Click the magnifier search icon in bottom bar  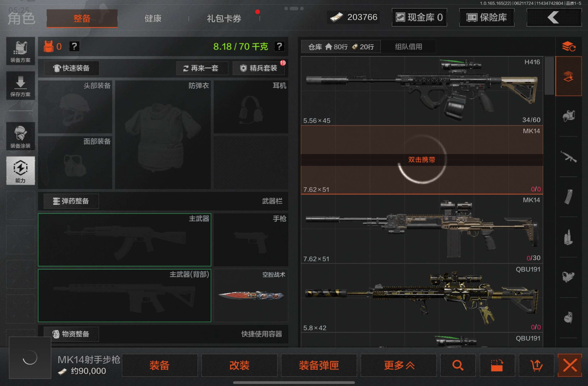[x=458, y=365]
